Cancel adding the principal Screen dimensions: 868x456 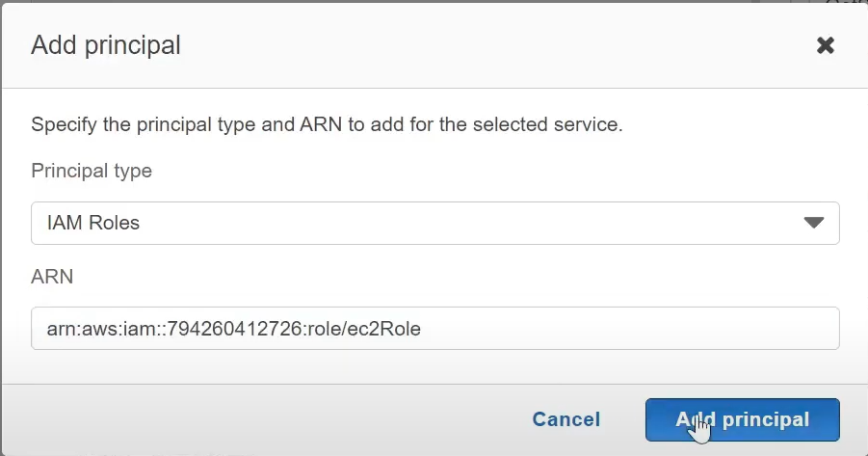point(566,419)
